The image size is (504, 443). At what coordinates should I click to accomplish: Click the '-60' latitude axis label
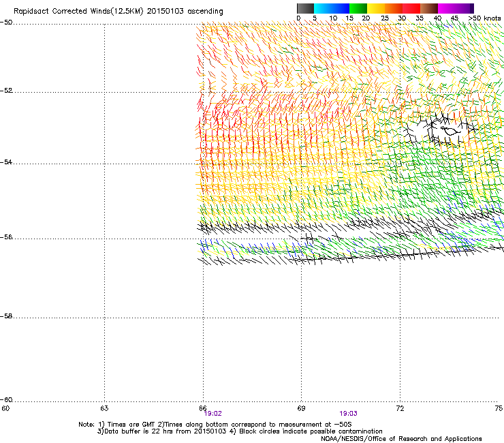(6, 400)
